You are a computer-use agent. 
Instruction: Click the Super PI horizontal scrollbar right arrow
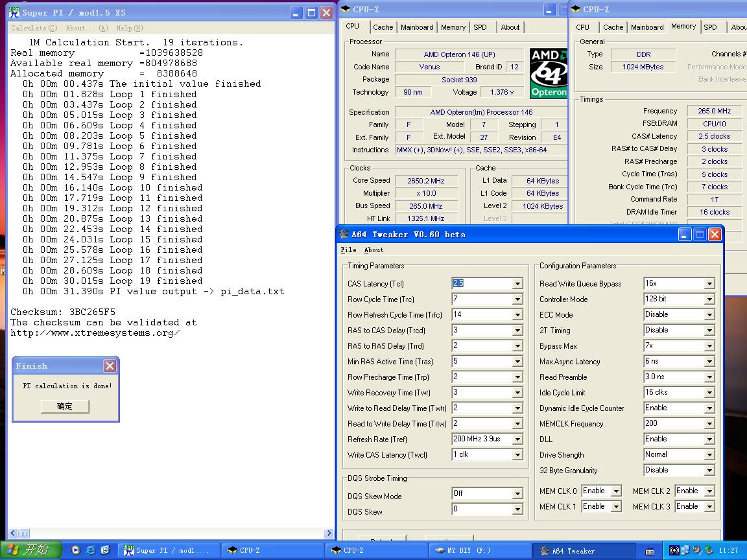point(329,533)
